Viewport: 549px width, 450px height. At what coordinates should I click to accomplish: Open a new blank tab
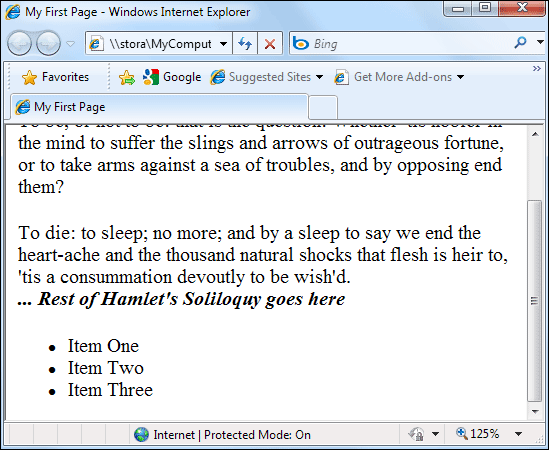pos(323,108)
